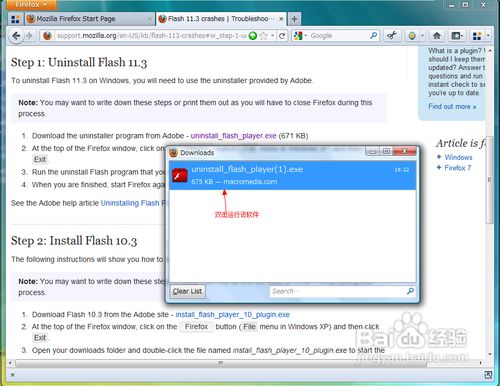Click the site identity icon in address bar
500x386 pixels.
(47, 36)
